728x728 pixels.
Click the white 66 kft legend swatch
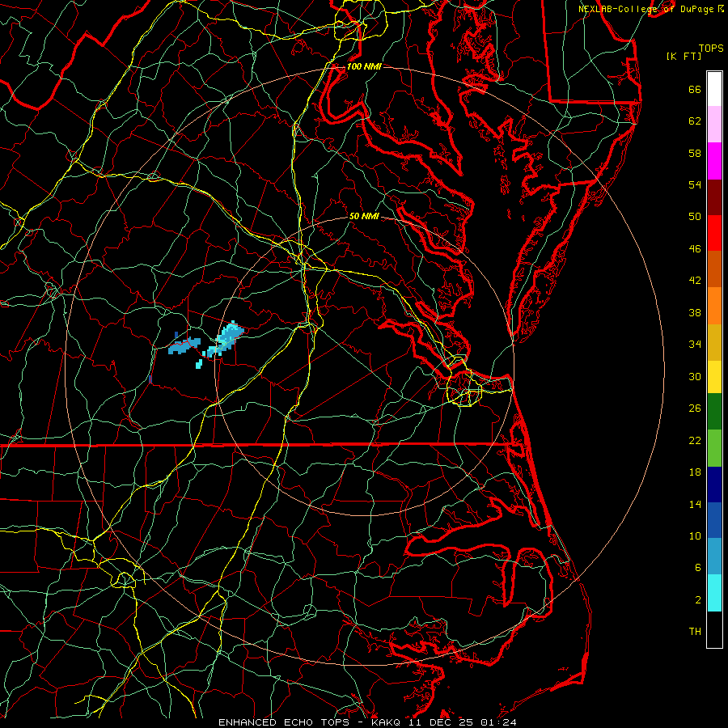click(x=714, y=89)
